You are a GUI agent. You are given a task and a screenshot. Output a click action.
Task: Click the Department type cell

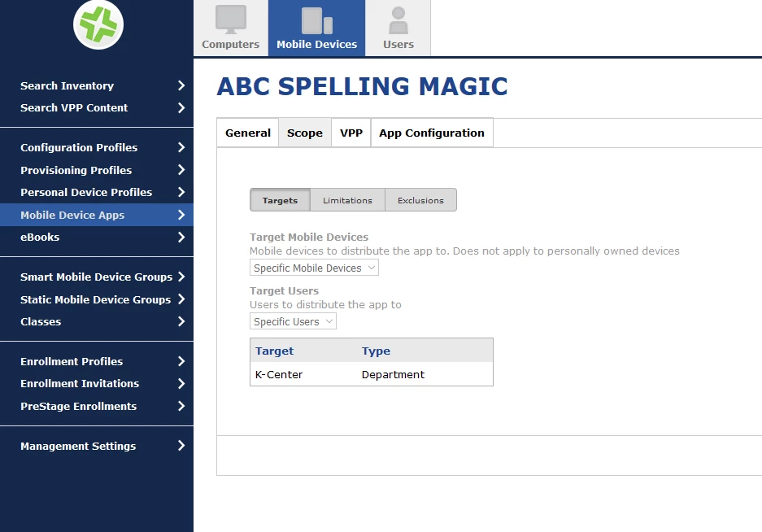point(393,374)
